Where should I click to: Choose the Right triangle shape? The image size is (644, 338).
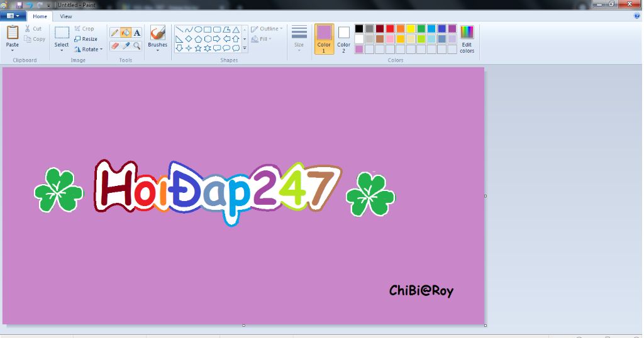179,39
